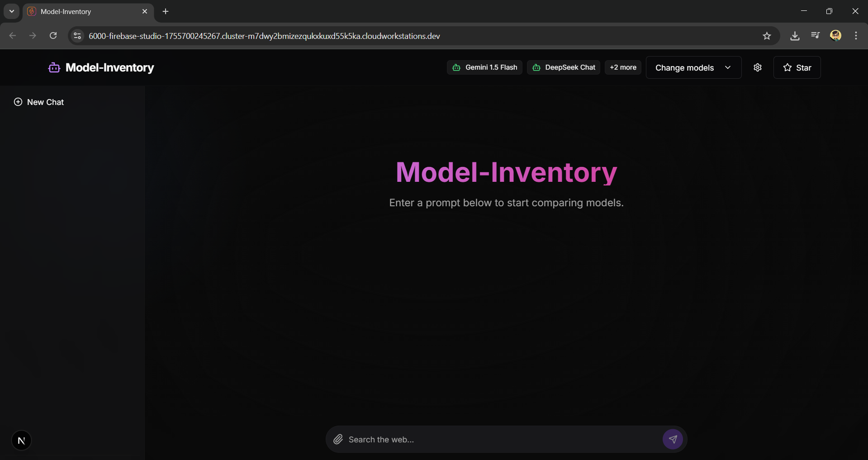Click the Gemini 1.5 Flash model chip
868x460 pixels.
click(484, 67)
